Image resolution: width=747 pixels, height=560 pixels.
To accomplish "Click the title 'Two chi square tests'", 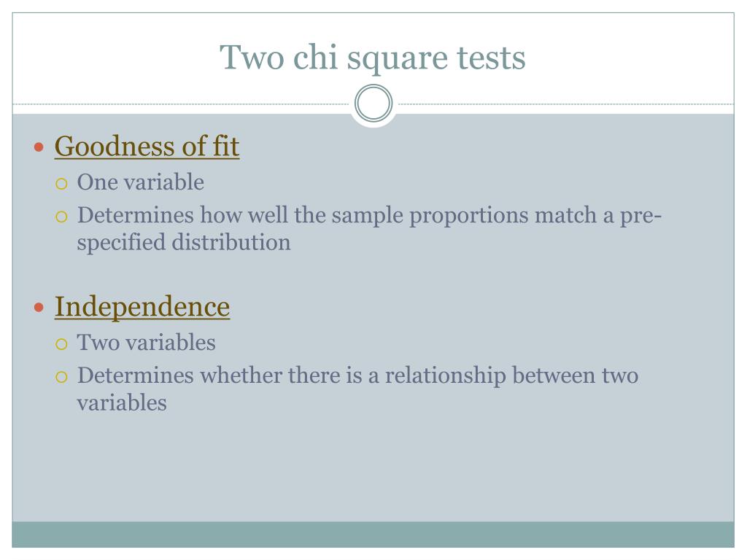I will pyautogui.click(x=373, y=58).
